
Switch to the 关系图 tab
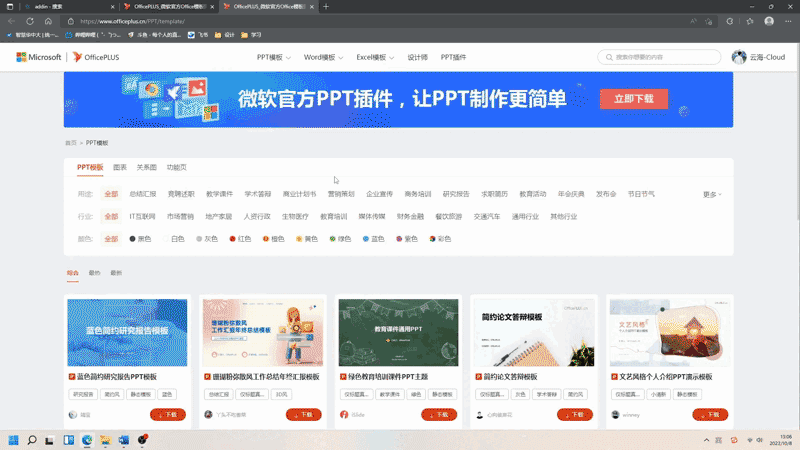[x=146, y=167]
